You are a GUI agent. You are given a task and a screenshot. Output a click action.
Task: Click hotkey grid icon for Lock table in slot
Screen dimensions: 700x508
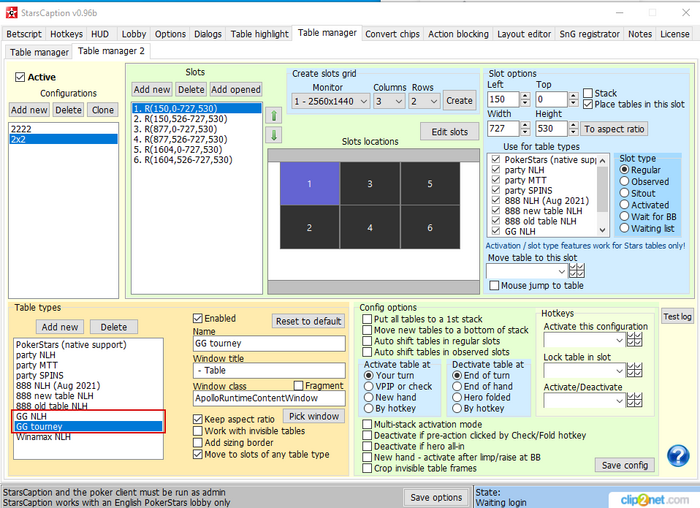point(634,371)
